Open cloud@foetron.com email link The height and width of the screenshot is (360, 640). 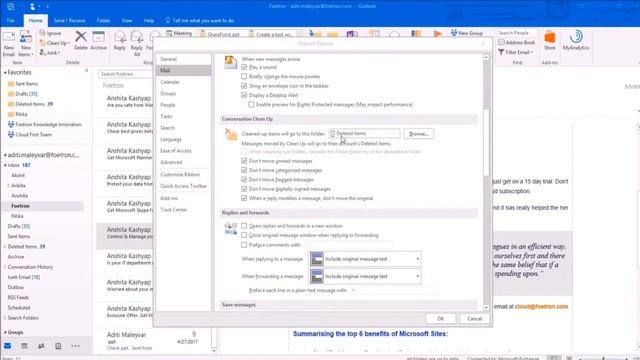pos(541,306)
